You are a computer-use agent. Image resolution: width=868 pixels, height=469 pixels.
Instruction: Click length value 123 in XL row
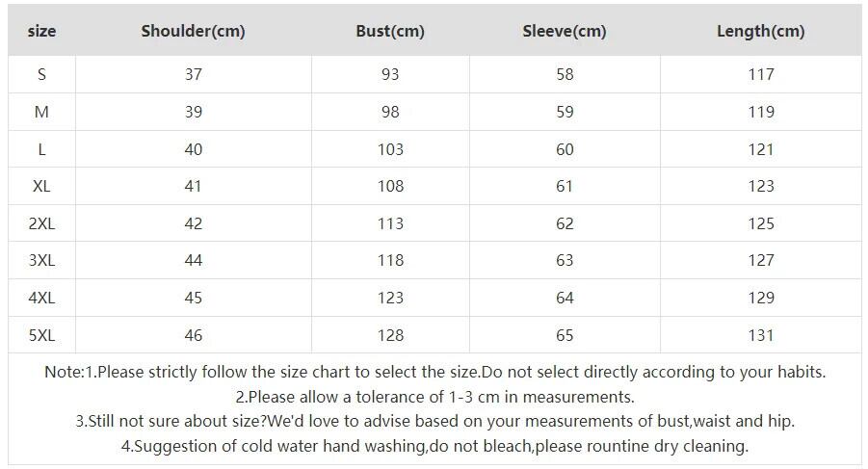coord(761,186)
